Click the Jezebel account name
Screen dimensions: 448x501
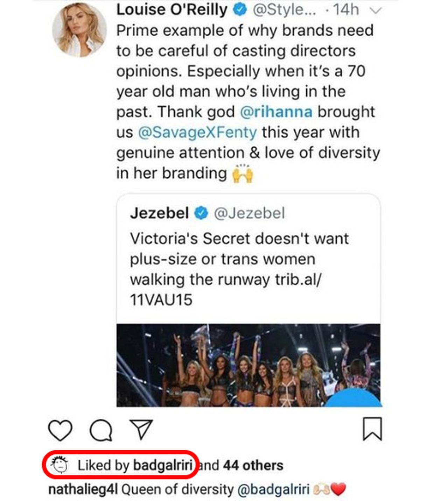coord(159,213)
